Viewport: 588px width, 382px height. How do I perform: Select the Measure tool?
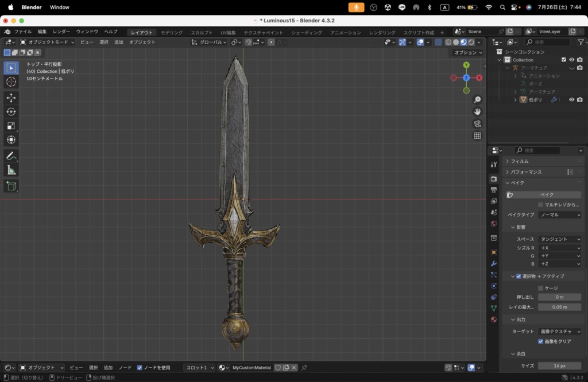11,170
